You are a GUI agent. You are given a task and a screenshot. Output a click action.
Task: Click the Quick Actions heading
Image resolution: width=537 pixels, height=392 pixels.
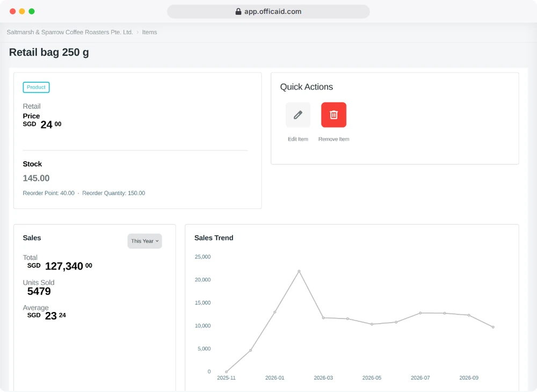coord(307,87)
